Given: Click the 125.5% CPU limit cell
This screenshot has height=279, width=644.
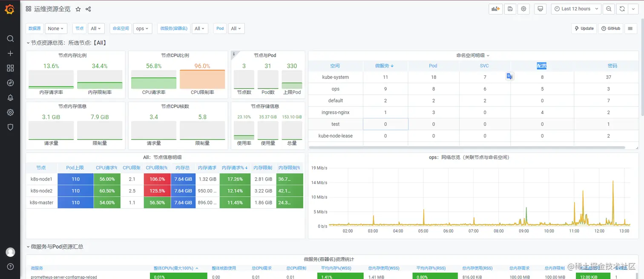Looking at the screenshot, I should tap(157, 191).
